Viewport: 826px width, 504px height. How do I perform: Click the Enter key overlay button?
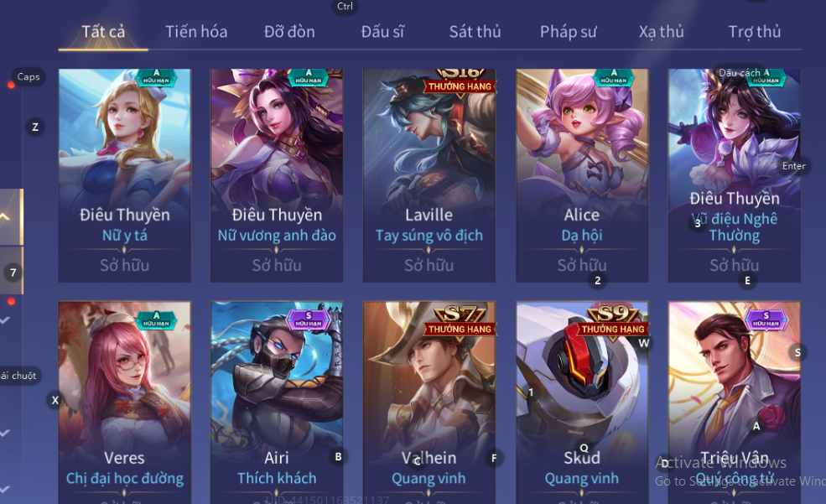[793, 166]
